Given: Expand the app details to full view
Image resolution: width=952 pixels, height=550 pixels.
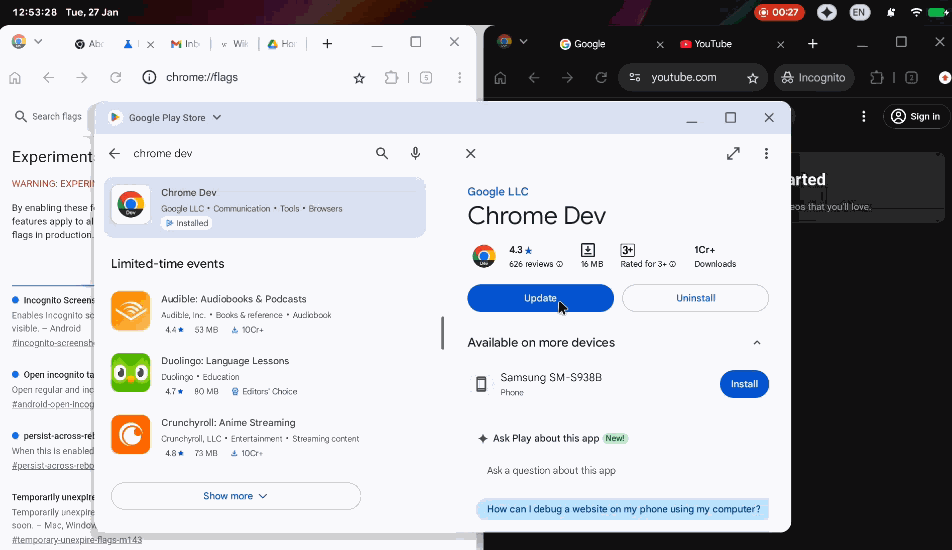Looking at the screenshot, I should coord(733,154).
